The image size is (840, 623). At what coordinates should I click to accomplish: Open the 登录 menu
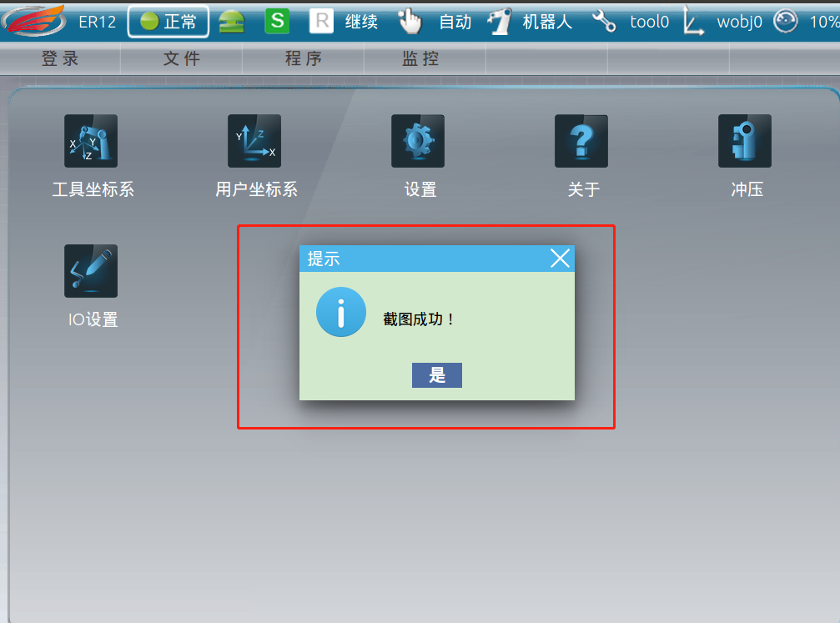[x=61, y=58]
